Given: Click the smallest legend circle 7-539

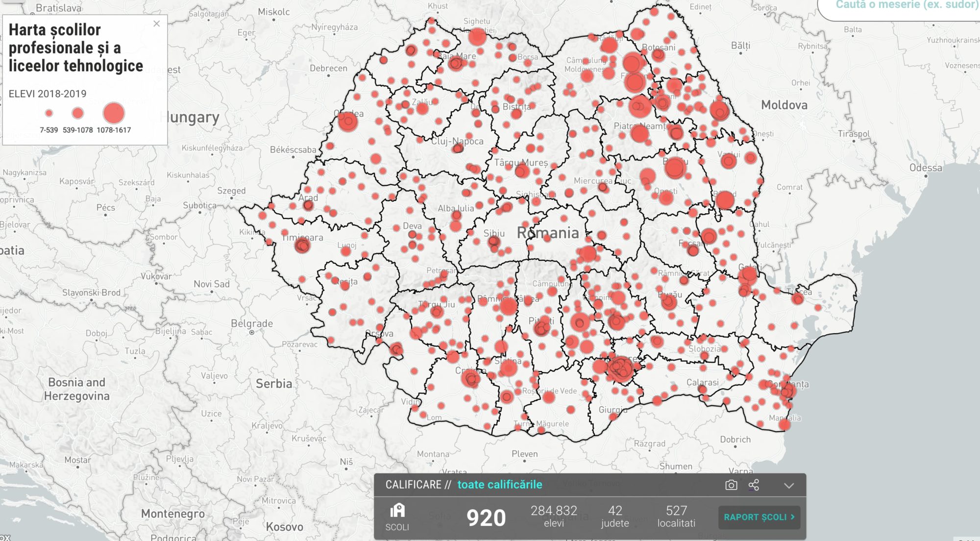Looking at the screenshot, I should coord(49,113).
